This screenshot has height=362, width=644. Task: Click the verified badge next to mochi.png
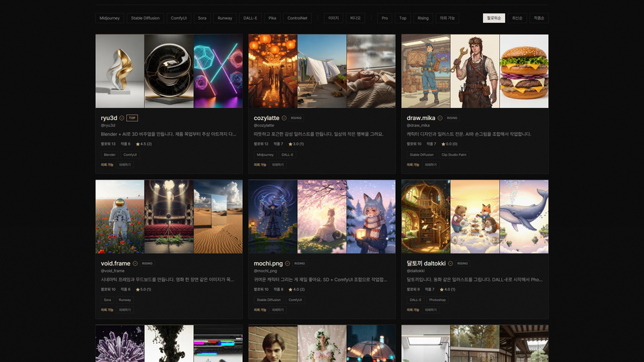point(288,263)
